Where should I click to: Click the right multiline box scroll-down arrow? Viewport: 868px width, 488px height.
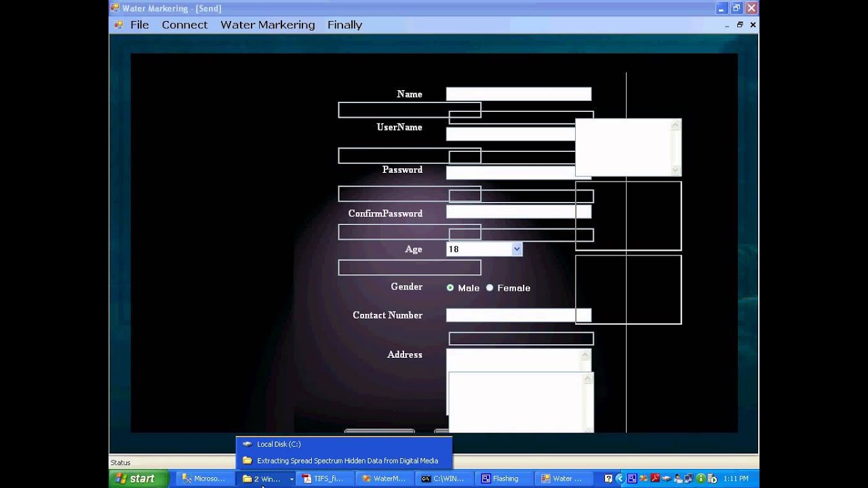tap(675, 170)
